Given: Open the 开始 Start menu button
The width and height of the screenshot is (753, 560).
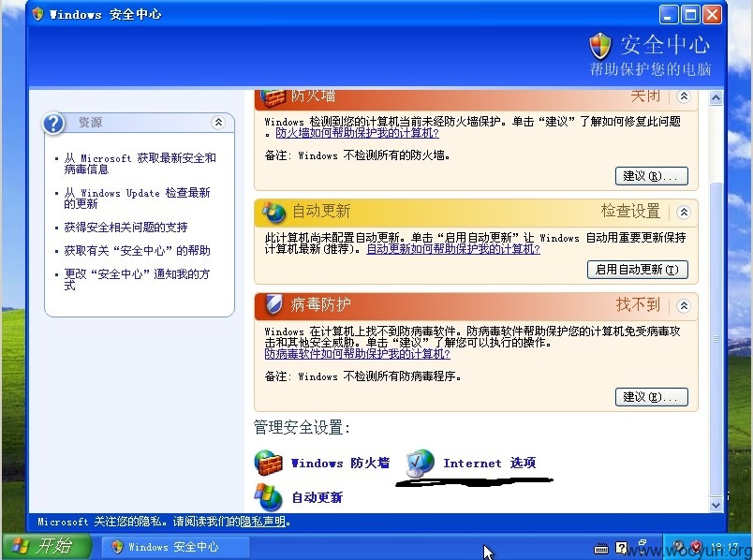Looking at the screenshot, I should point(46,546).
